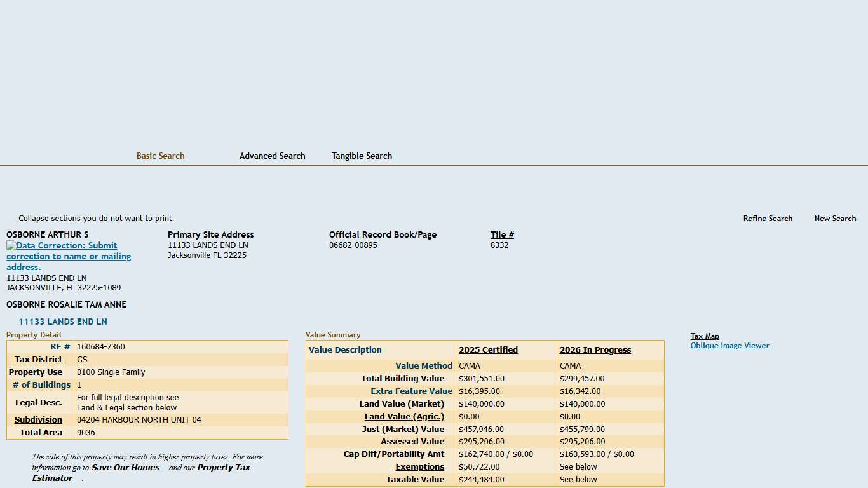Open the Tile # link

pos(502,234)
